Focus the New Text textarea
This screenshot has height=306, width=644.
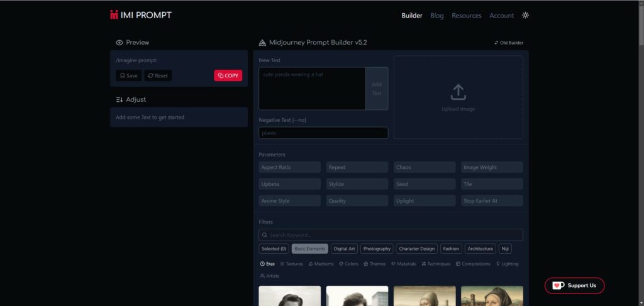coord(312,89)
